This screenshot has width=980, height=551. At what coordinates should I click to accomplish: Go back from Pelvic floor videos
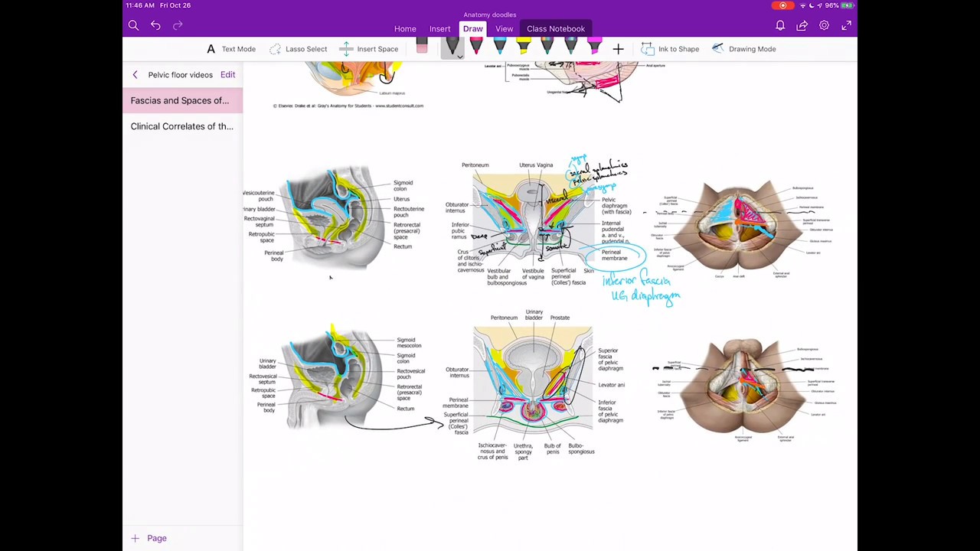coord(136,75)
